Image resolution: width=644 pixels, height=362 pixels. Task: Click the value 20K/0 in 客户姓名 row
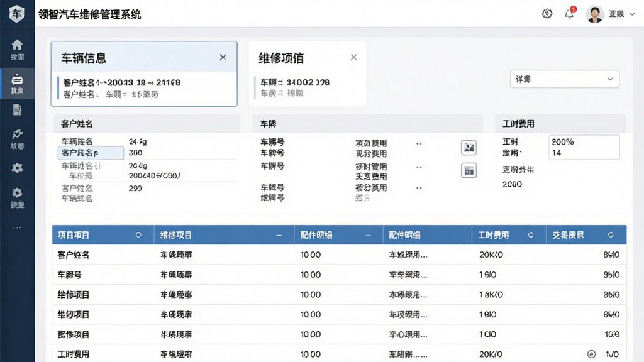click(491, 255)
